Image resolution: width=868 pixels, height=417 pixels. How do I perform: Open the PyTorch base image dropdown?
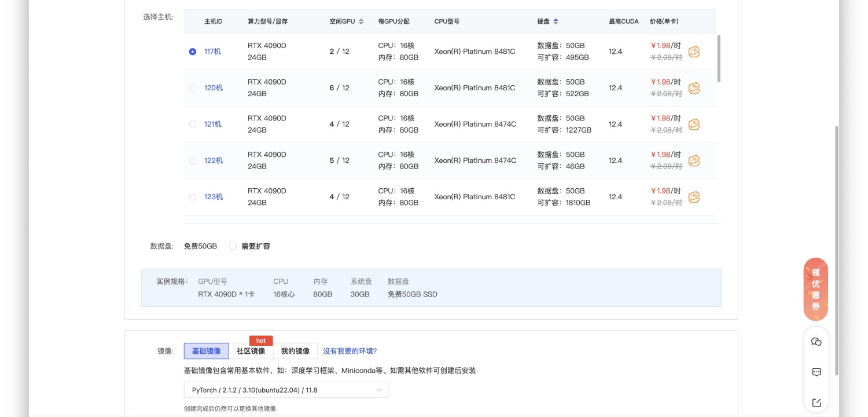[x=286, y=390]
